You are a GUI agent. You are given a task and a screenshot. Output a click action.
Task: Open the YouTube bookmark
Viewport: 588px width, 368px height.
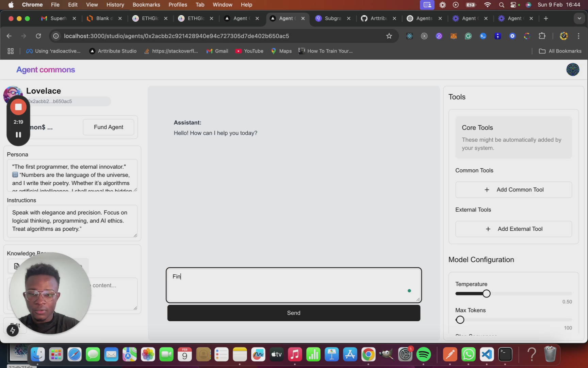249,51
